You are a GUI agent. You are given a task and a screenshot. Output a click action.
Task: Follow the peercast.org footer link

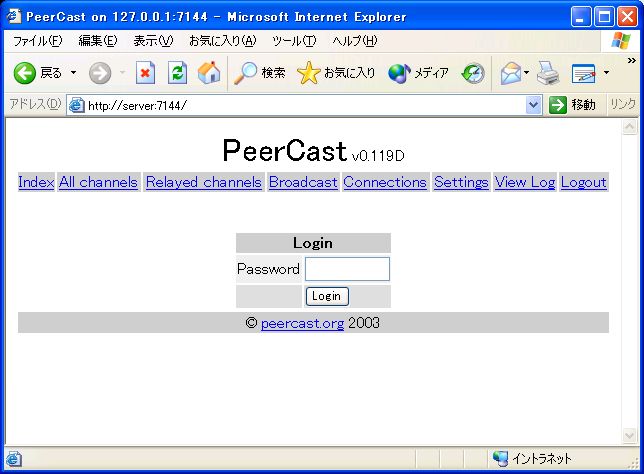pyautogui.click(x=302, y=323)
